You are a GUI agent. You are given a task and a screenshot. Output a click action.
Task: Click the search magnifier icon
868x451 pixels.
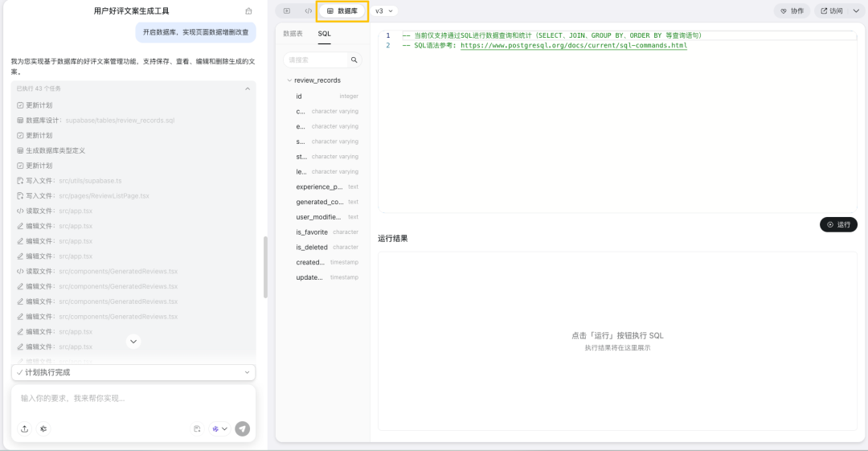[x=354, y=60]
